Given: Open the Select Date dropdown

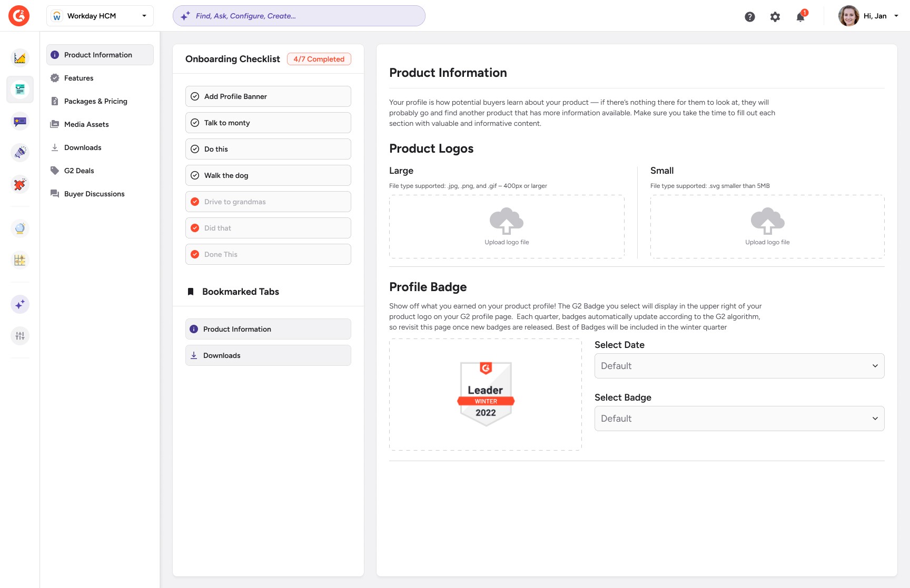Looking at the screenshot, I should [739, 366].
